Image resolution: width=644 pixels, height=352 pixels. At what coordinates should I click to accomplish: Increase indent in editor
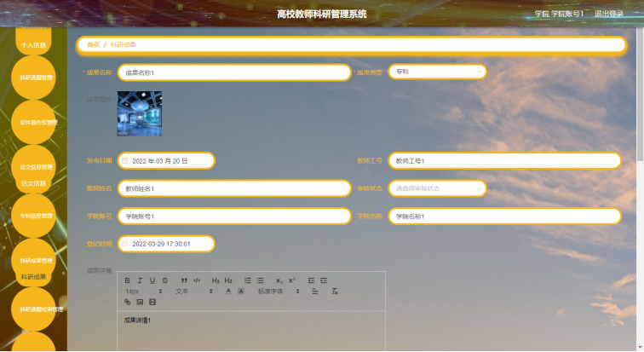point(324,280)
